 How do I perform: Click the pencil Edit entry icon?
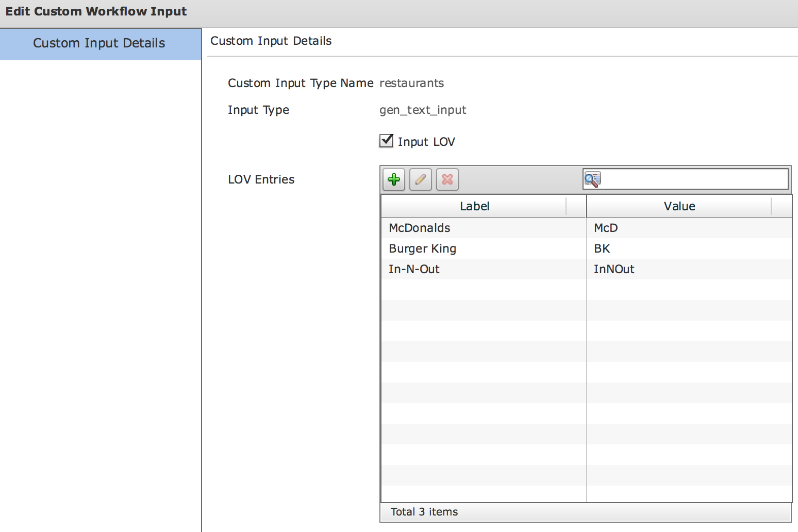click(x=421, y=179)
